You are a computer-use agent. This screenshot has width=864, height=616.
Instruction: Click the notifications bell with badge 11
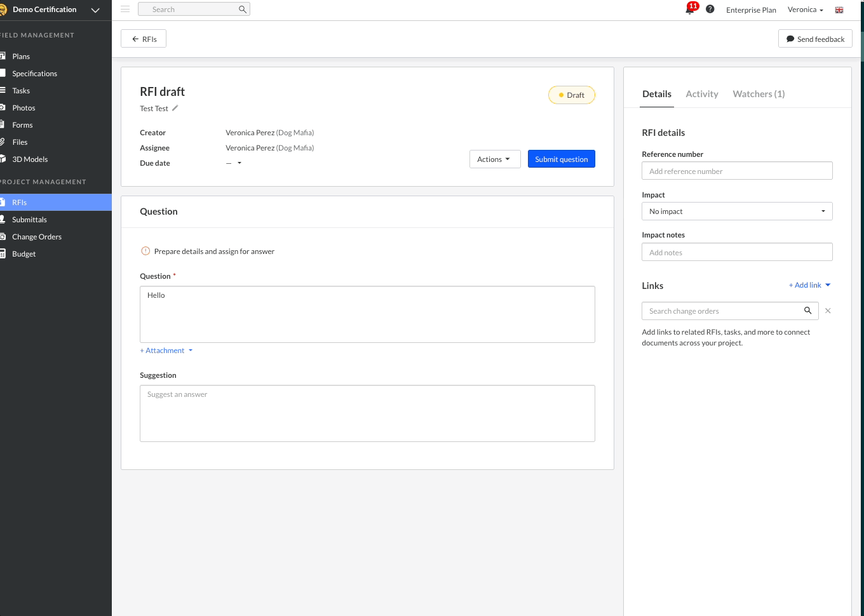pos(689,10)
